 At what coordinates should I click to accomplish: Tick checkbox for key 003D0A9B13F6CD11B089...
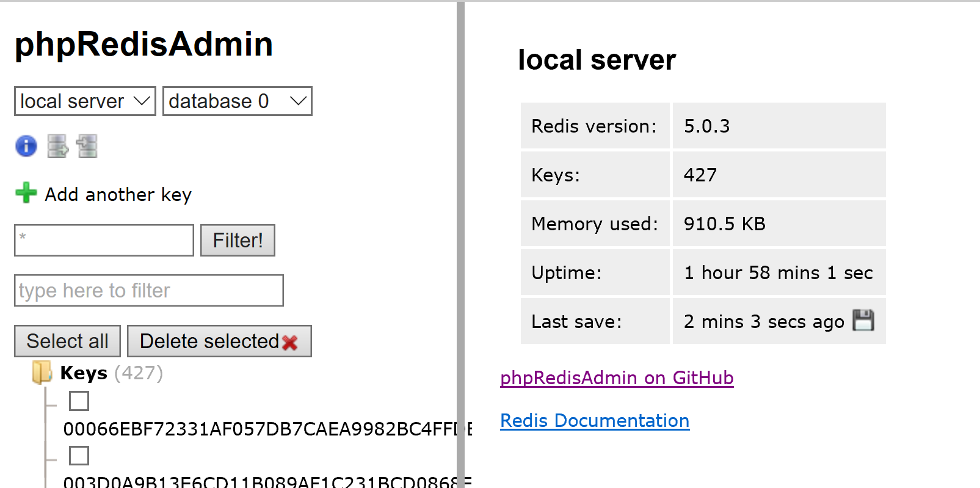coord(79,456)
